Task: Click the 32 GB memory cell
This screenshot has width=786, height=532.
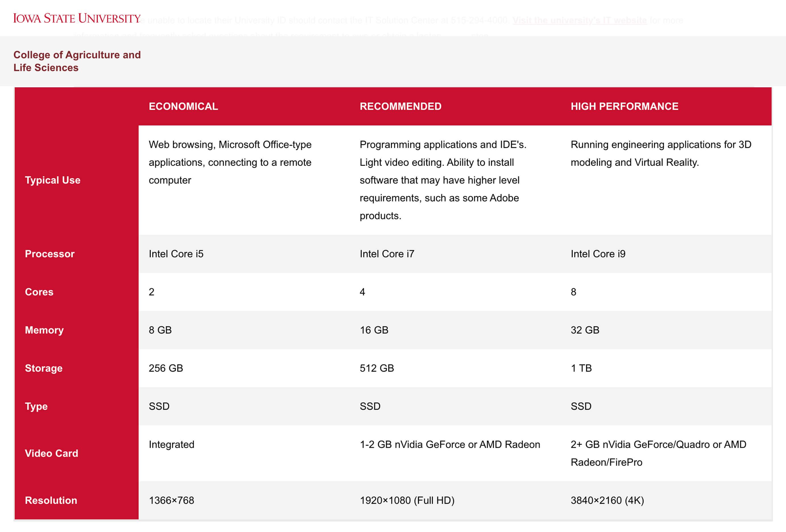Action: (585, 330)
